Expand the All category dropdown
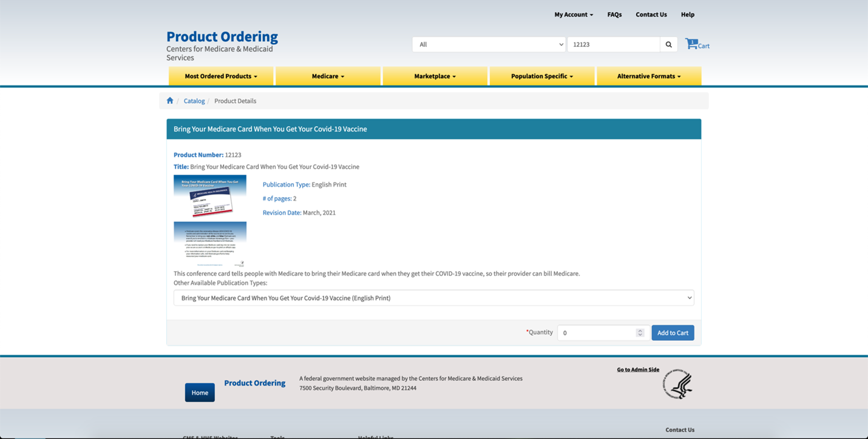The height and width of the screenshot is (439, 868). (x=489, y=44)
